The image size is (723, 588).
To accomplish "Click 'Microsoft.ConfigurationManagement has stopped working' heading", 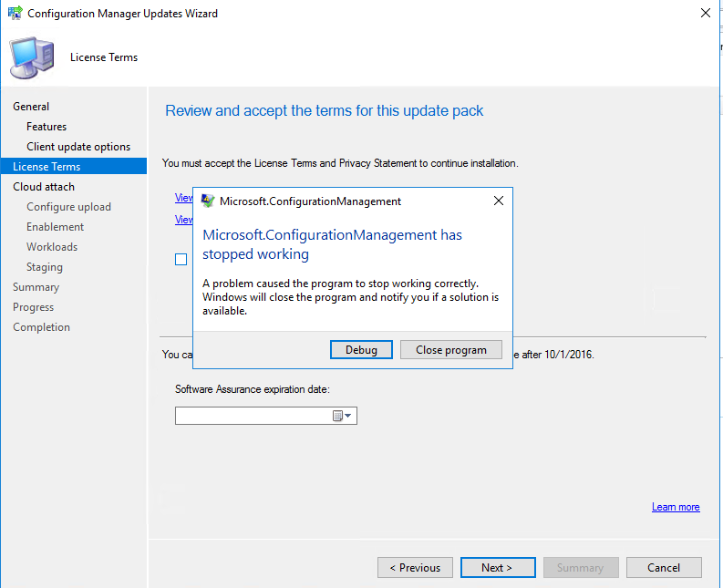I will tap(332, 244).
